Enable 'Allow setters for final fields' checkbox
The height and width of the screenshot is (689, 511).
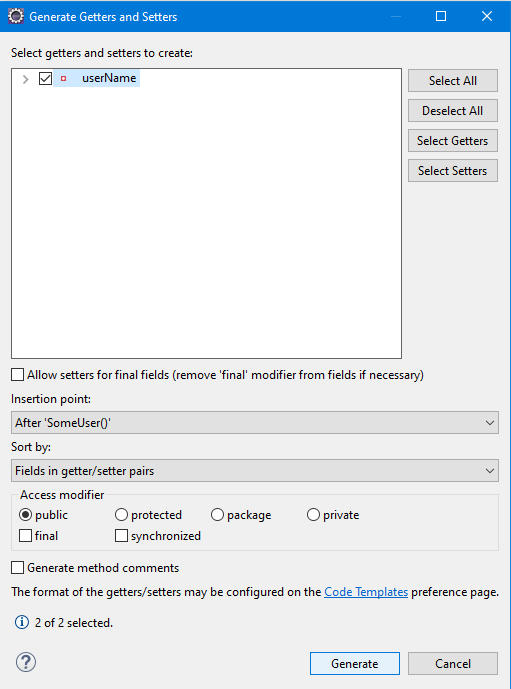click(18, 375)
